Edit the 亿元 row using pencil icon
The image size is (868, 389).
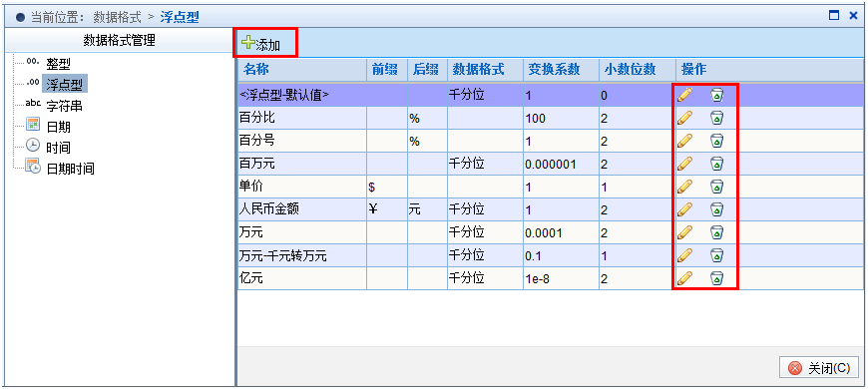click(x=684, y=278)
